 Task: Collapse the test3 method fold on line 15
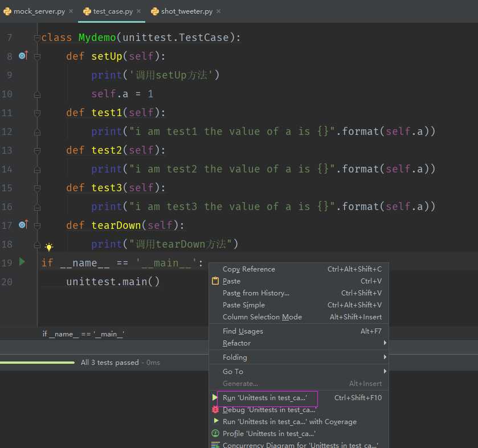37,188
